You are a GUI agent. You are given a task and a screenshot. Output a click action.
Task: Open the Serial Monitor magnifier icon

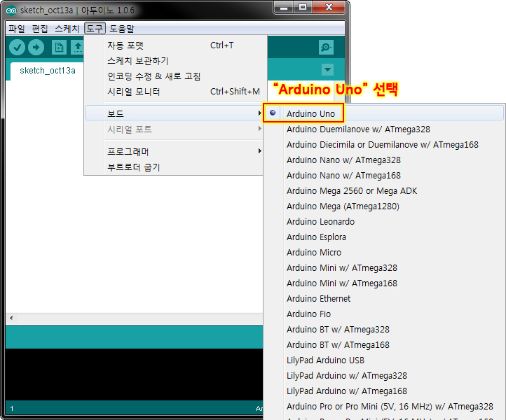[x=326, y=47]
